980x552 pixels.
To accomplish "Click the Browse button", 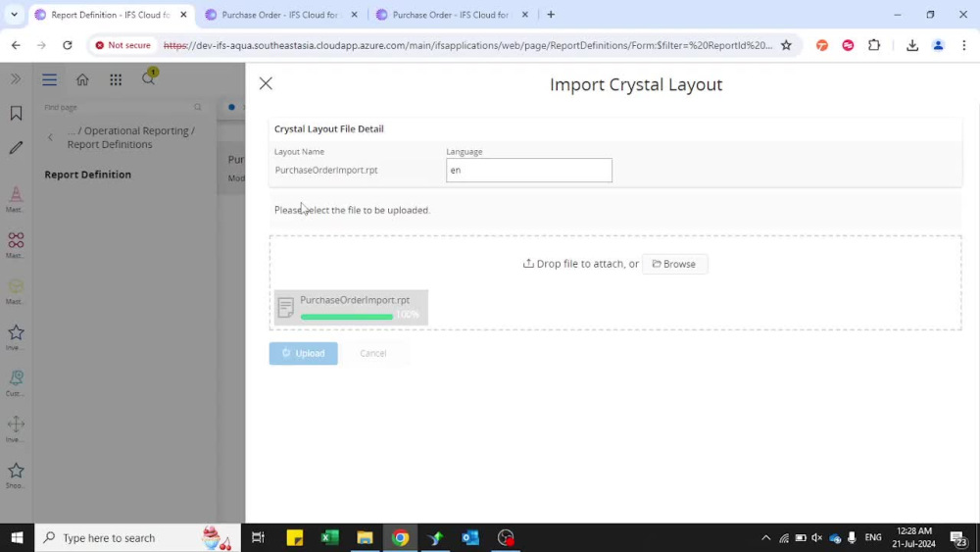I will pyautogui.click(x=674, y=264).
